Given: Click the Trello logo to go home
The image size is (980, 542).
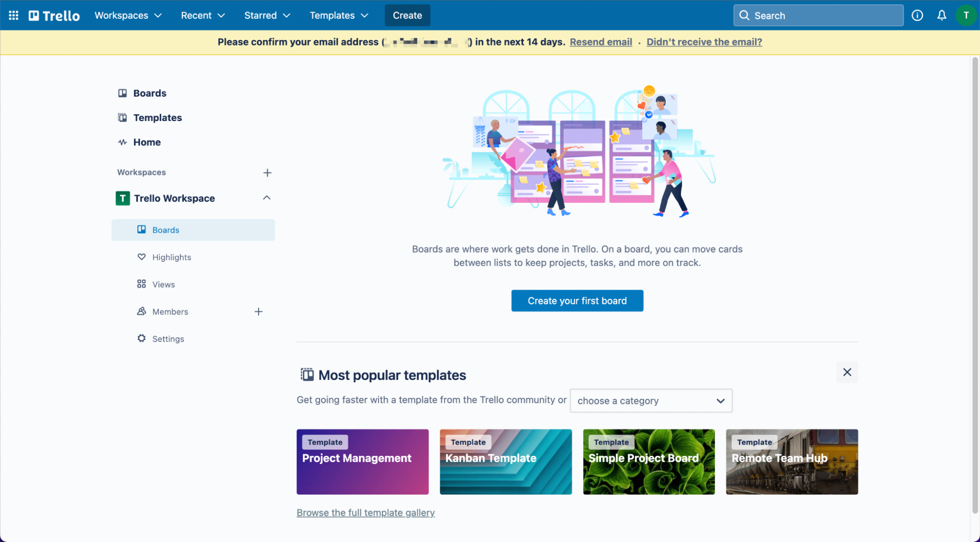Looking at the screenshot, I should 54,15.
